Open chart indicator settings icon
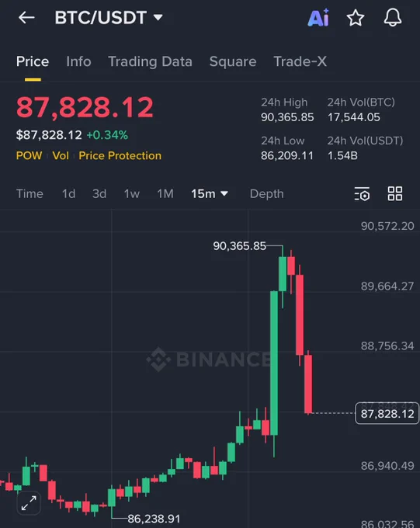 coord(362,194)
